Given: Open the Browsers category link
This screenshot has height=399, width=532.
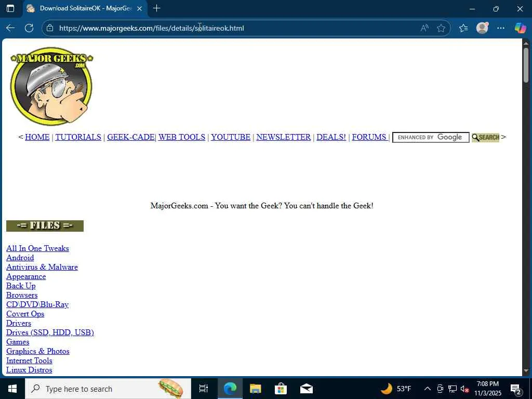Looking at the screenshot, I should (x=22, y=295).
